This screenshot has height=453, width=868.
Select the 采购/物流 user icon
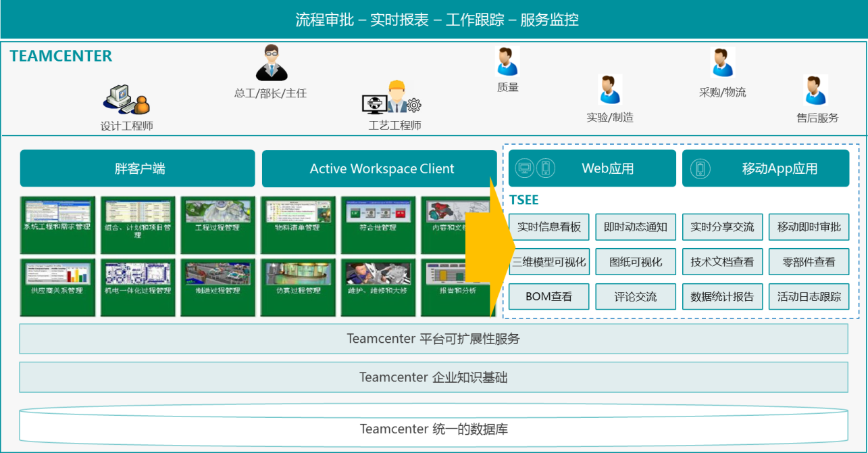tap(722, 63)
